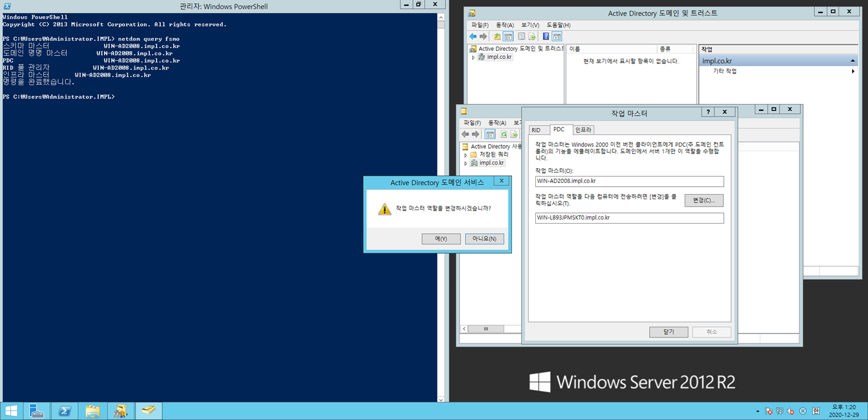The width and height of the screenshot is (868, 420).
Task: Click '스키마 마스터' output line in PowerShell
Action: coord(91,46)
